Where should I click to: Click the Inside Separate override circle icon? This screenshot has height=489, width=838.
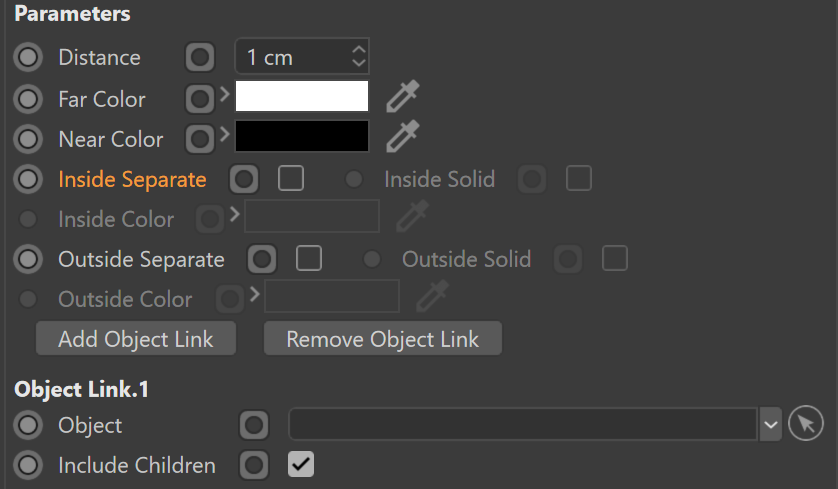coord(244,179)
